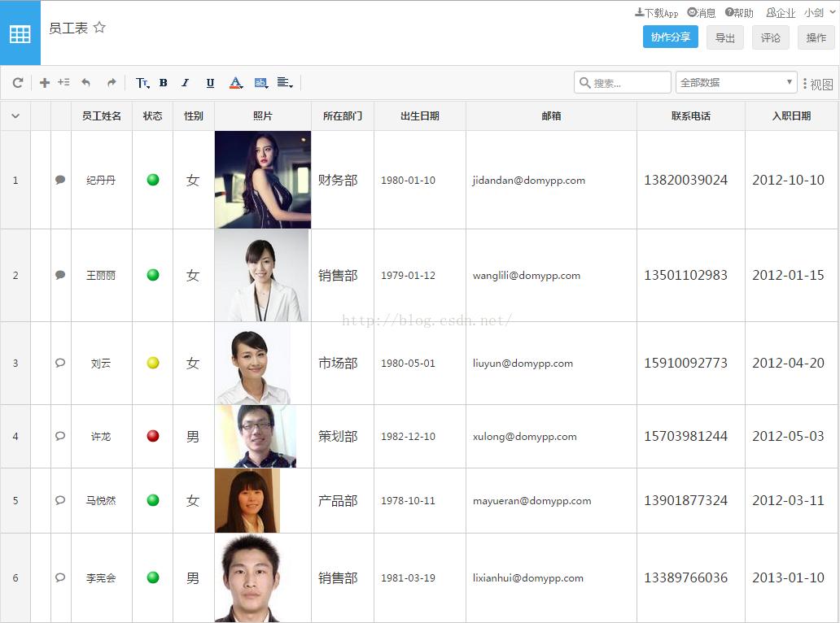
Task: Apply bold formatting
Action: point(163,82)
